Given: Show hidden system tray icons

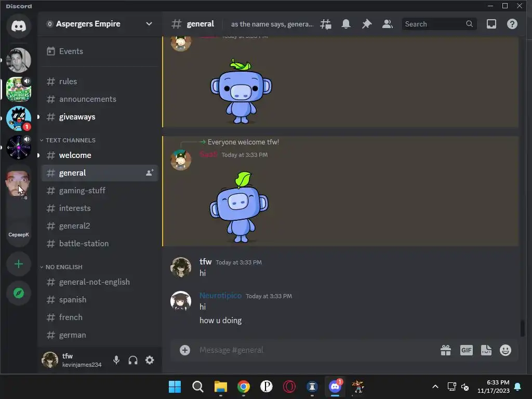Looking at the screenshot, I should (435, 387).
